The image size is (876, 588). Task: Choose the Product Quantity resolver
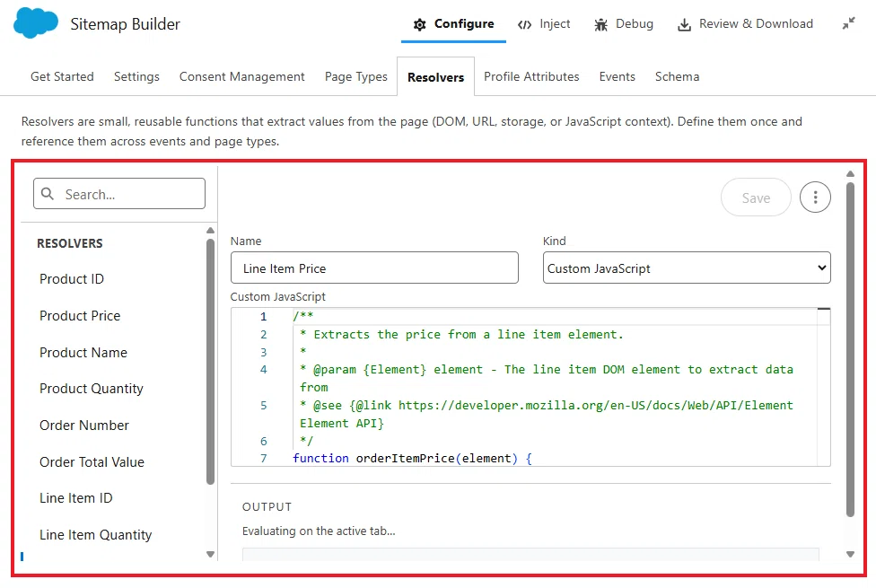pos(91,389)
